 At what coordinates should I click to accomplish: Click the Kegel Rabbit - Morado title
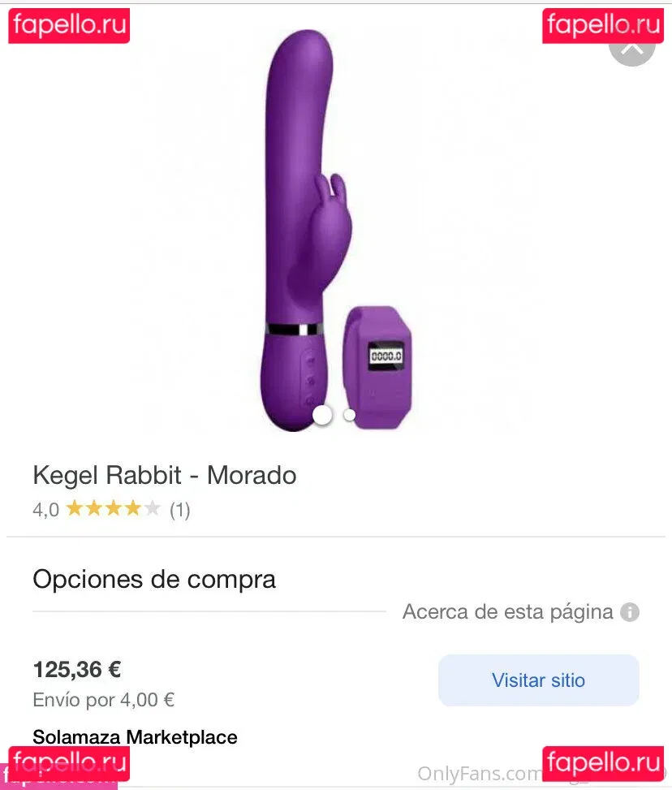[165, 475]
